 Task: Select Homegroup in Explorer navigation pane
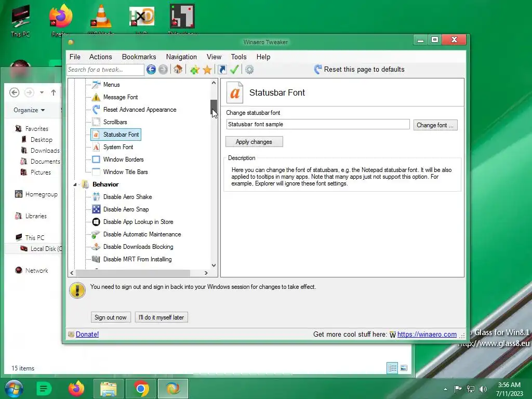pos(41,194)
